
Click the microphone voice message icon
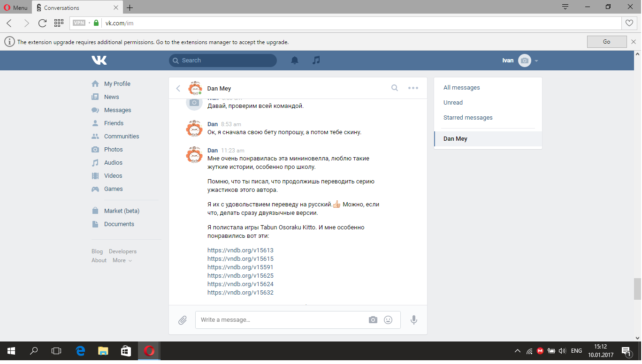click(x=414, y=320)
